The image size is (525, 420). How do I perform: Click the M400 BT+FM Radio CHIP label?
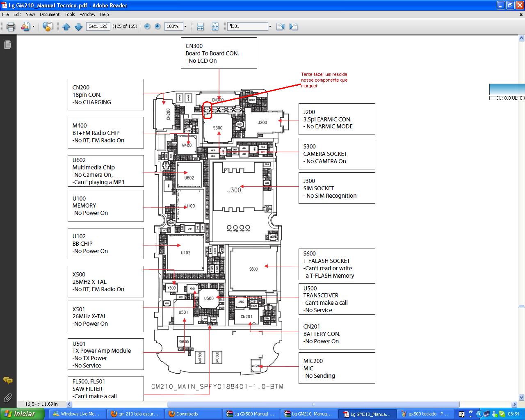[106, 133]
